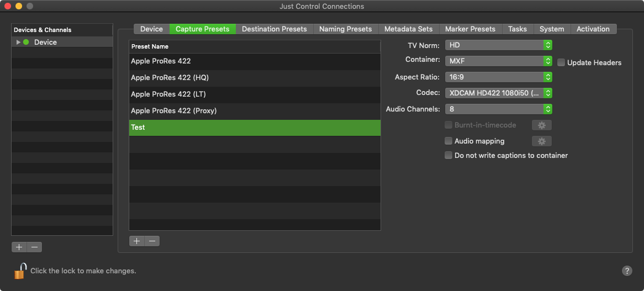Screen dimensions: 644x291
Task: Select the Capture Presets tab
Action: (x=203, y=29)
